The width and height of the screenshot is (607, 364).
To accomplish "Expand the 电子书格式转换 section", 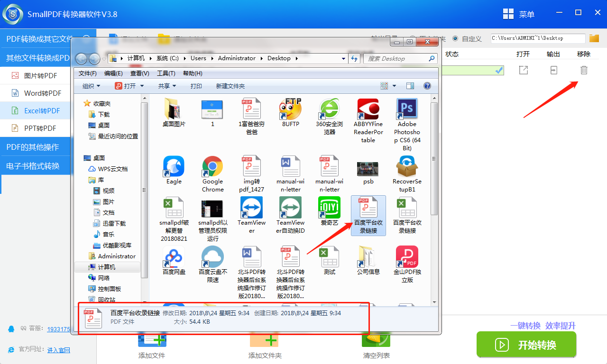I will (36, 166).
